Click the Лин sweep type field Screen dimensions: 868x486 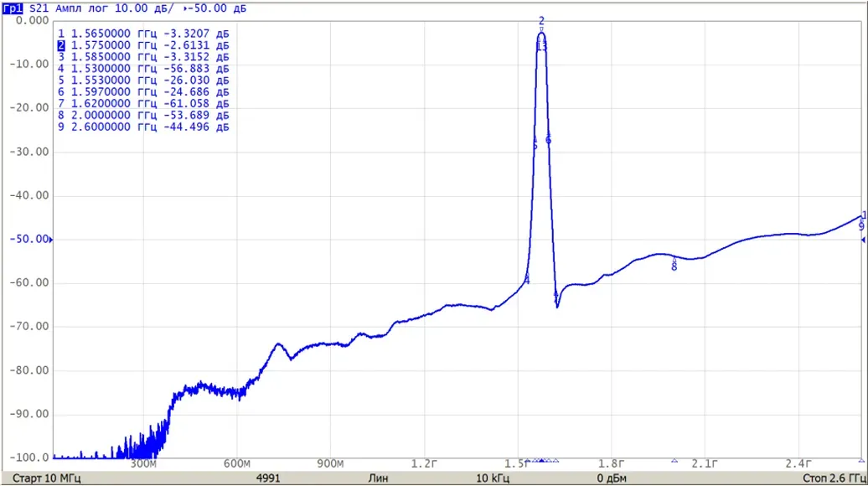378,478
